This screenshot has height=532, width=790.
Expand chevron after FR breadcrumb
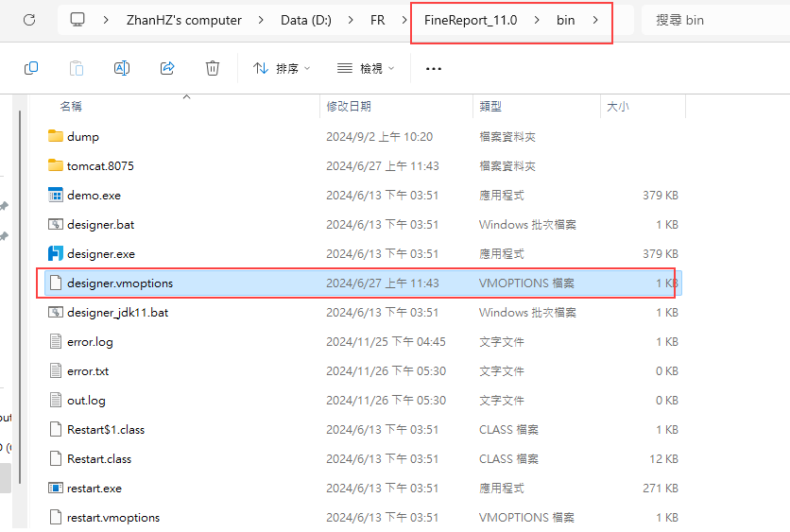tap(404, 20)
